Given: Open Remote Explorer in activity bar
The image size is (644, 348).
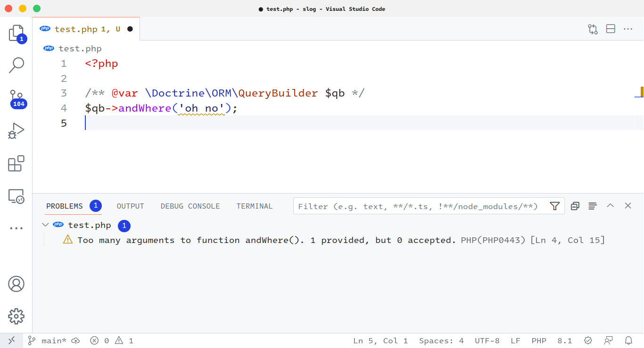Looking at the screenshot, I should click(x=16, y=196).
